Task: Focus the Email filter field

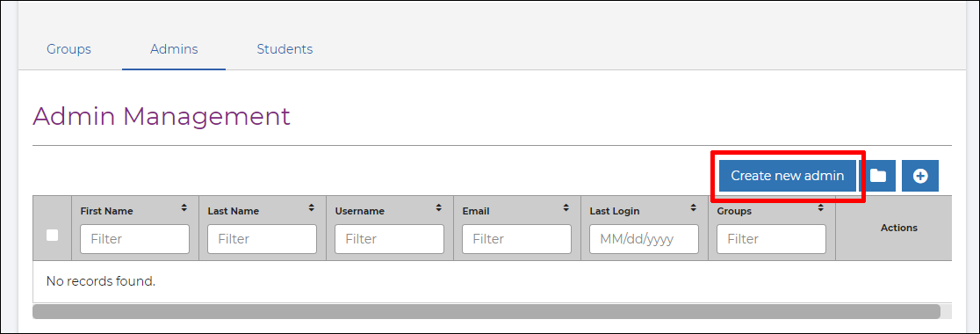Action: click(x=517, y=239)
